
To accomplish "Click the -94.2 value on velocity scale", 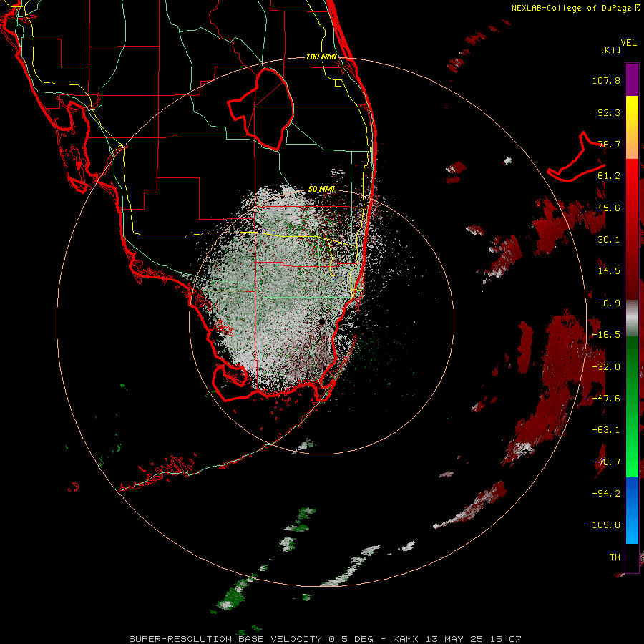I will tap(606, 494).
